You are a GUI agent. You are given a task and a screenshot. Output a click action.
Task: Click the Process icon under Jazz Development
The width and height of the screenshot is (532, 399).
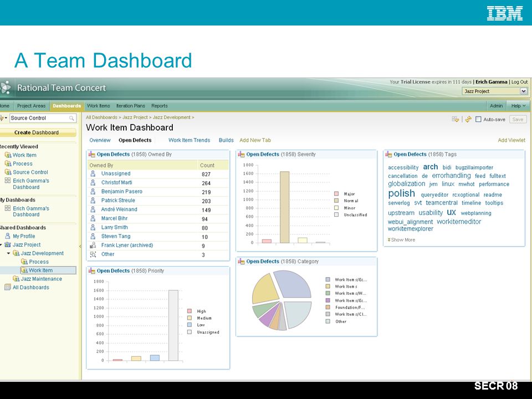tap(24, 262)
